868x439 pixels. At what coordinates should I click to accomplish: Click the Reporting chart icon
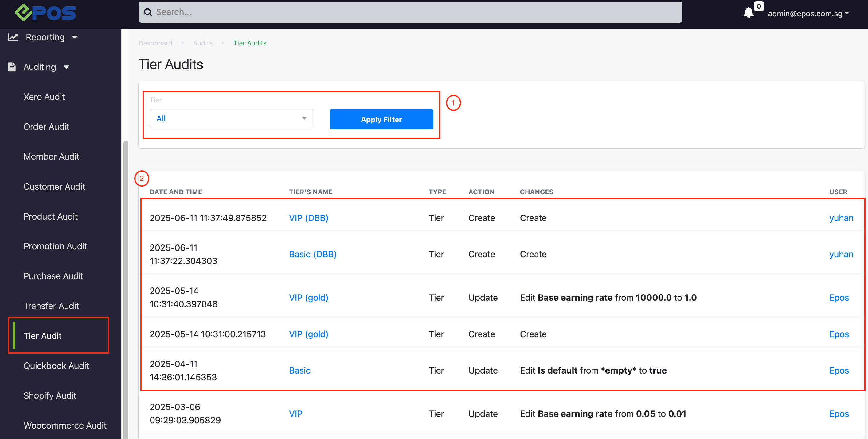tap(13, 37)
